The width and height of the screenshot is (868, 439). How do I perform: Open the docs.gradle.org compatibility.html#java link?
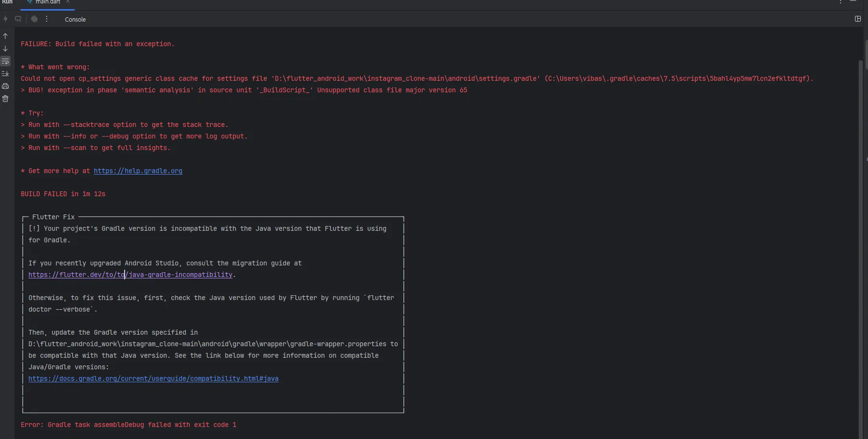pos(153,379)
